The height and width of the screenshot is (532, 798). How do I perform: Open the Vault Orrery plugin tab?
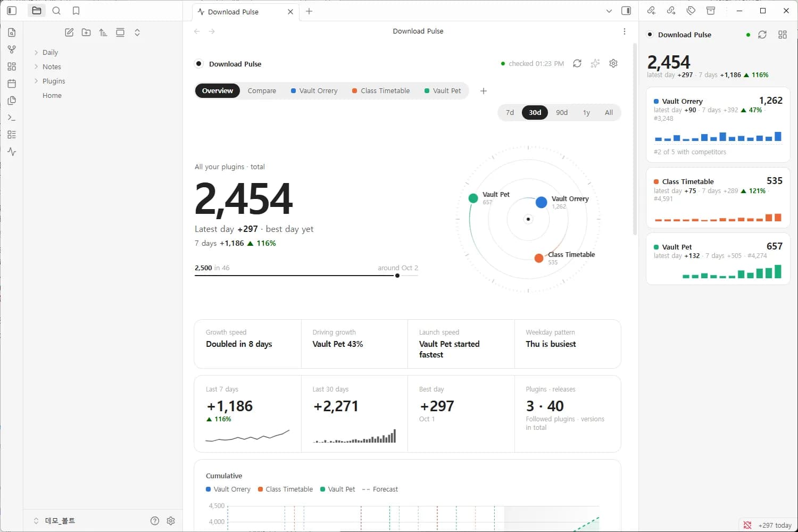pyautogui.click(x=314, y=91)
